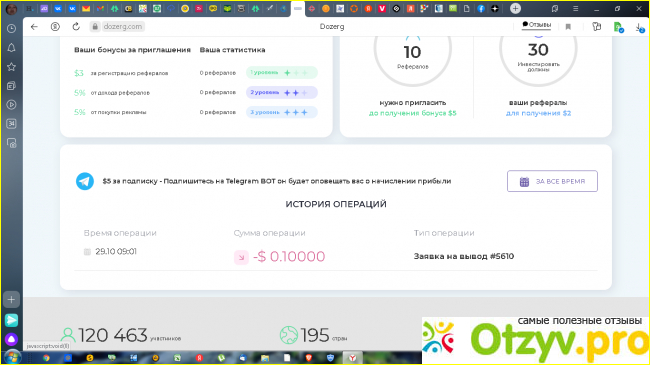The width and height of the screenshot is (650, 365).
Task: Click the Отзывы button in address bar
Action: click(536, 25)
